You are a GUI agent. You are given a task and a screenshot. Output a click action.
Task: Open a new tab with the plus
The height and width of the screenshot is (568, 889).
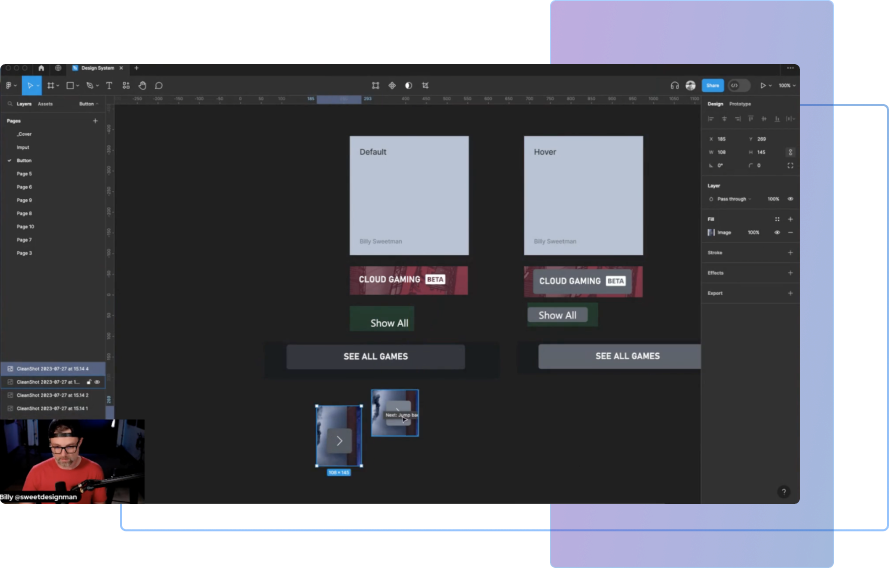(136, 68)
